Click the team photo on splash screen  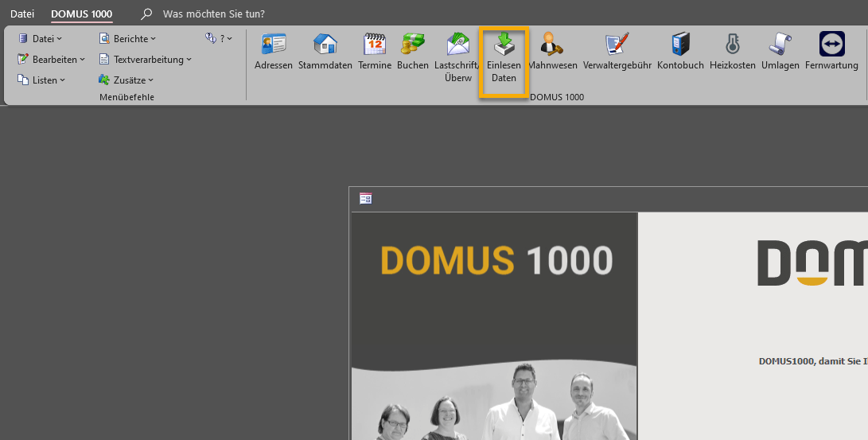[494, 401]
